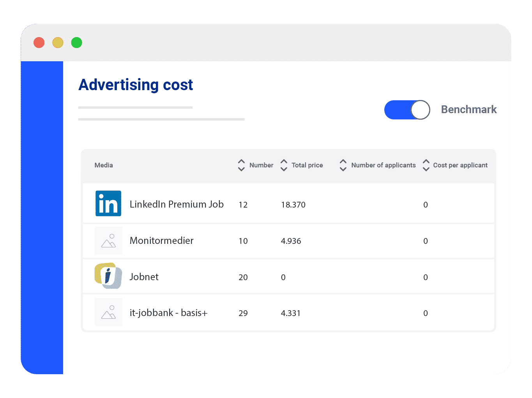
Task: Click the Cost per applicant header label
Action: tap(460, 165)
